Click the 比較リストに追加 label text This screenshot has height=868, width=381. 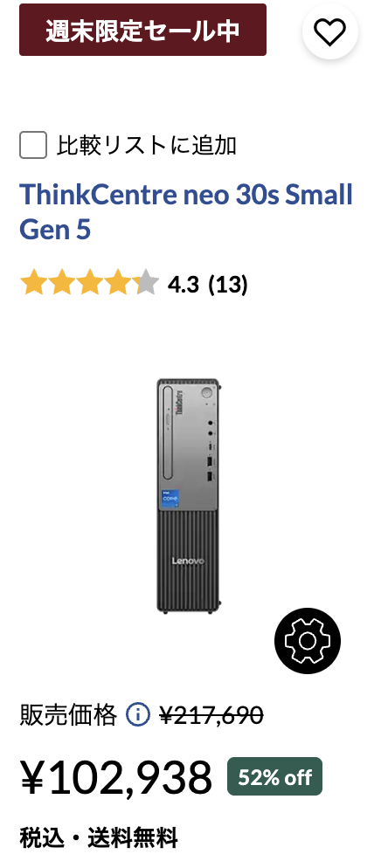click(x=147, y=146)
